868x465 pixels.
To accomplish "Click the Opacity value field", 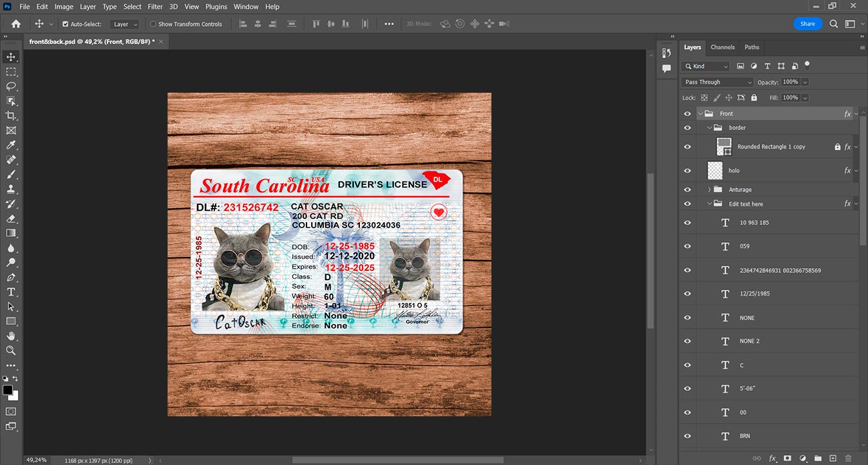I will 791,82.
